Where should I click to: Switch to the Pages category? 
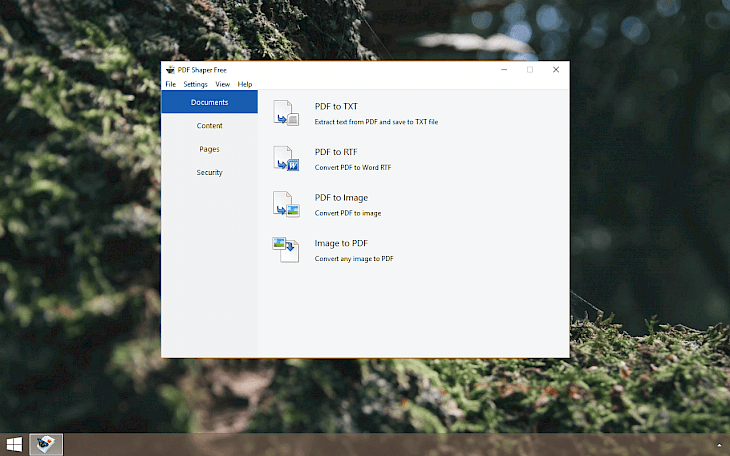click(x=210, y=149)
